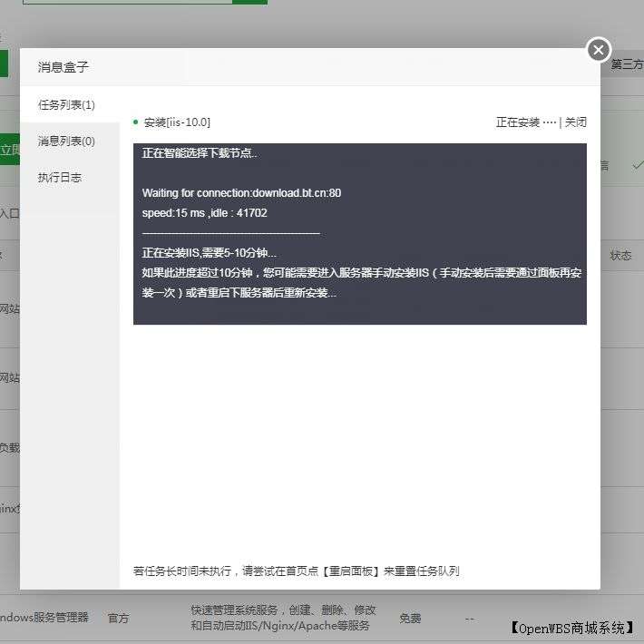The width and height of the screenshot is (644, 644).
Task: Click 关闭 link next to 正在安装
Action: [576, 122]
